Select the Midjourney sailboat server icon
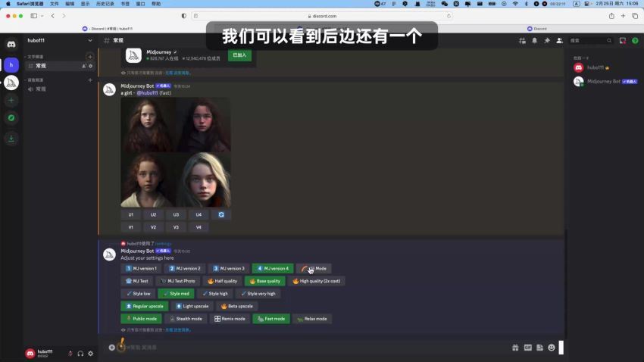 pos(11,83)
